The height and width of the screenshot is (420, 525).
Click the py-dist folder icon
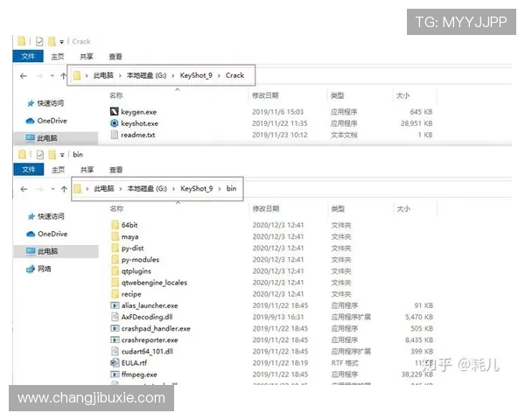click(115, 248)
